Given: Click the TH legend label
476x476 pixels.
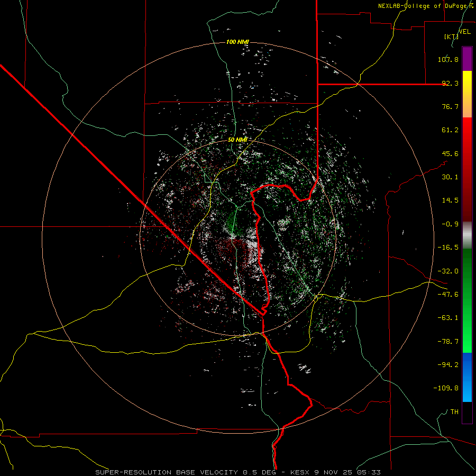Looking at the screenshot, I should (454, 411).
